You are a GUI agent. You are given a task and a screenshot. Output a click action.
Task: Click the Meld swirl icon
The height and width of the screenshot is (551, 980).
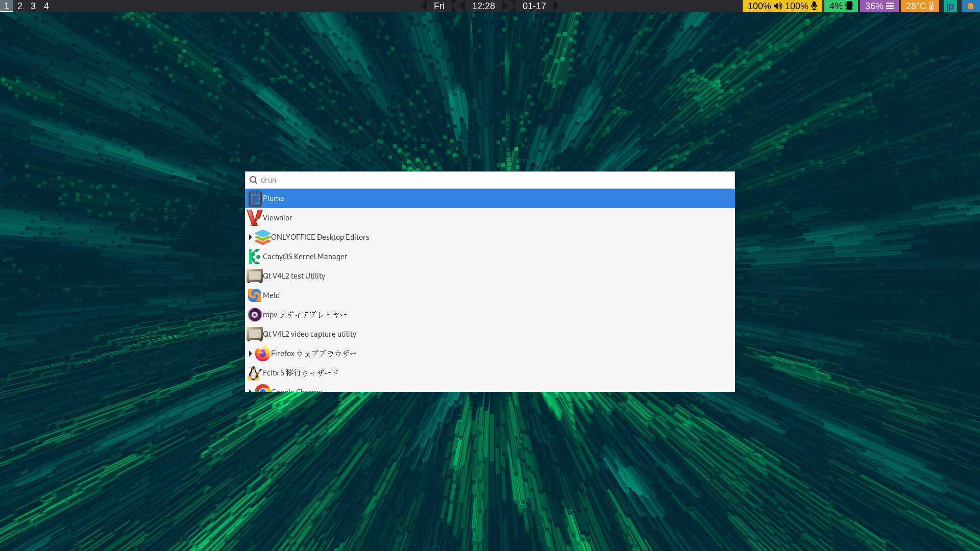point(254,295)
